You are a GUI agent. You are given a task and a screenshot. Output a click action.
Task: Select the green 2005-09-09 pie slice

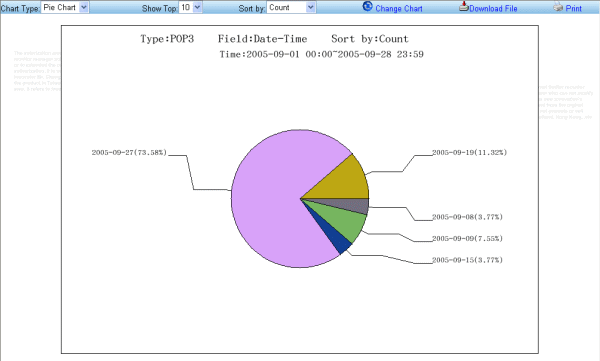(x=342, y=222)
